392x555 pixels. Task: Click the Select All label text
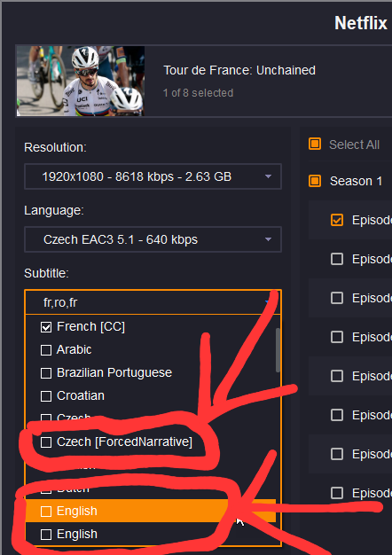tap(354, 145)
